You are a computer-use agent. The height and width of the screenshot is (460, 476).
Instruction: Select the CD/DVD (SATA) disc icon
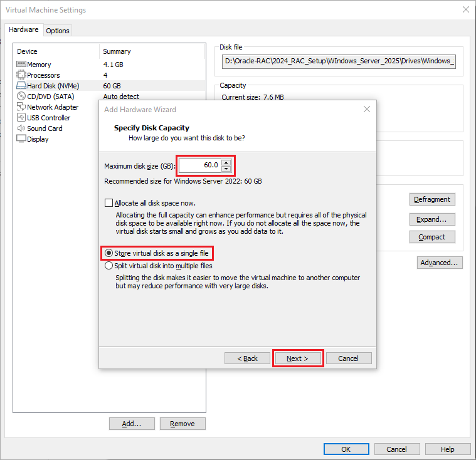(x=21, y=97)
